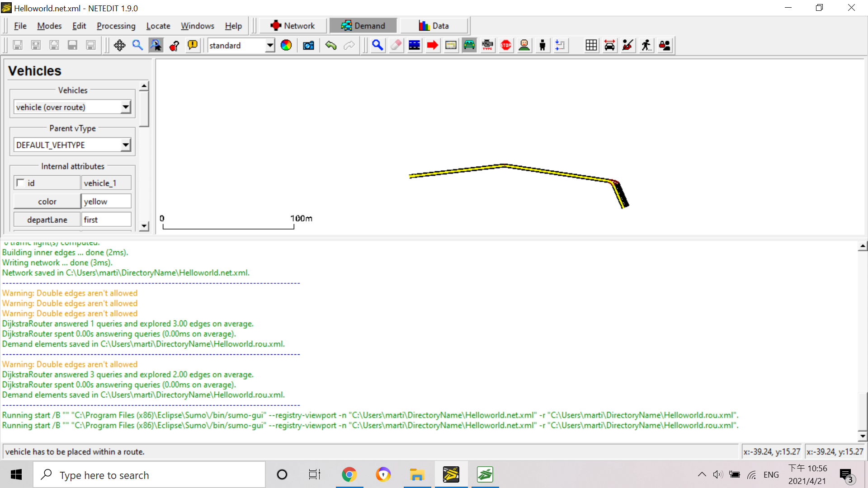Switch to the Network supermode tab
The image size is (868, 488).
292,26
